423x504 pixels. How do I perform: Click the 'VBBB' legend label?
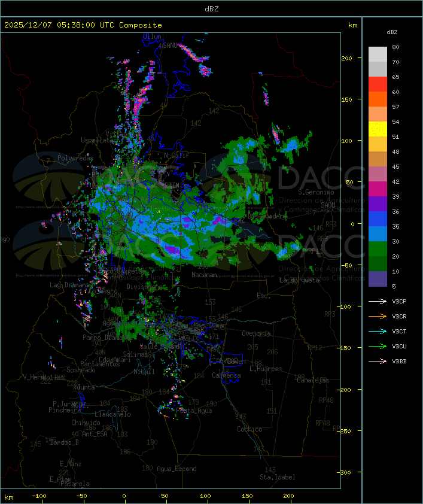(x=399, y=362)
